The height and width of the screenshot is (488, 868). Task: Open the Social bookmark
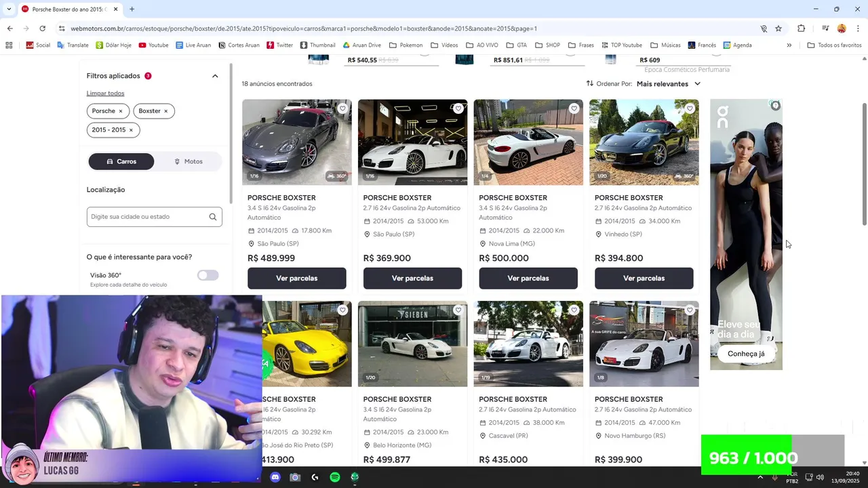(38, 45)
